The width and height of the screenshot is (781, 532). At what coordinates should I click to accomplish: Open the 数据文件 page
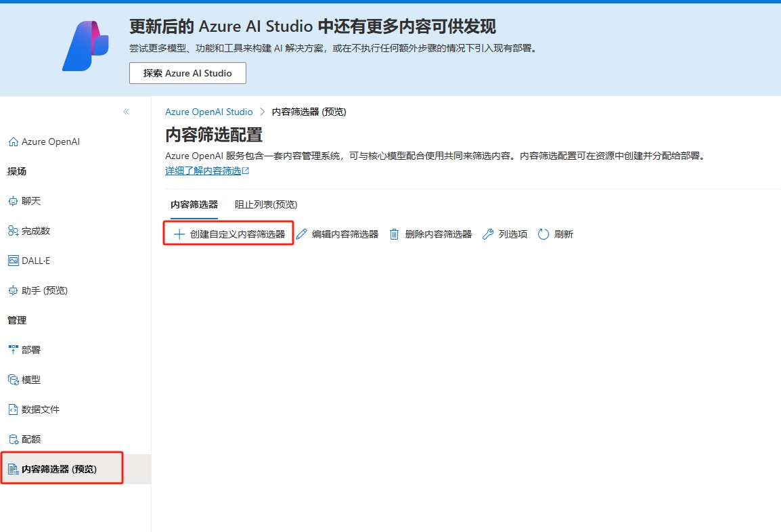click(x=41, y=409)
